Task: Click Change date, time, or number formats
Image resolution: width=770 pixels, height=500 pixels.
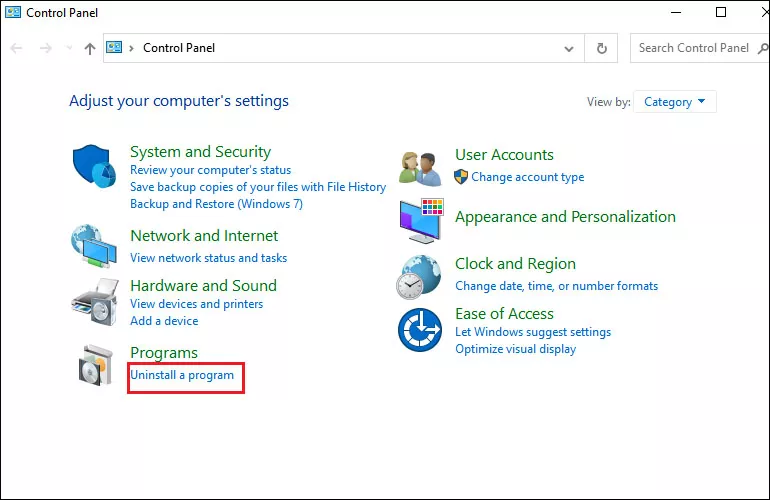Action: pos(556,286)
